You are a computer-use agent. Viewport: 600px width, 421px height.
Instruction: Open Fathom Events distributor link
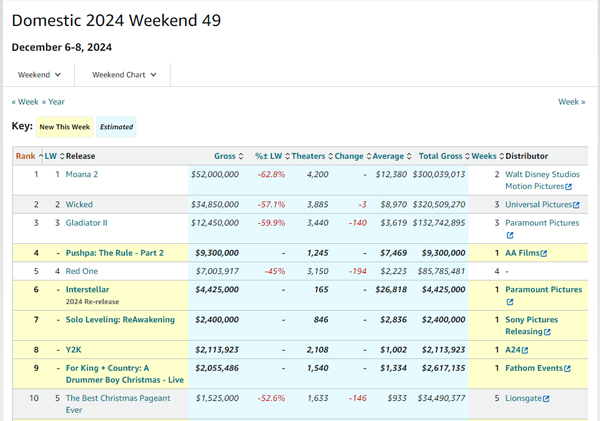coord(534,368)
